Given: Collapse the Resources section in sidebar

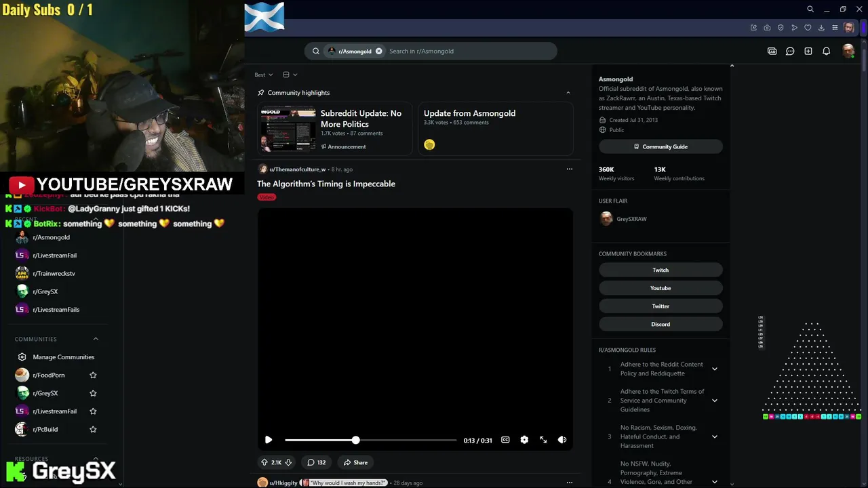Looking at the screenshot, I should click(x=96, y=459).
